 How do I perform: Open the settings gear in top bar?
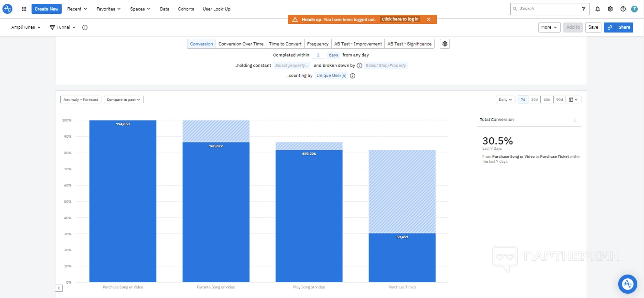(x=610, y=9)
